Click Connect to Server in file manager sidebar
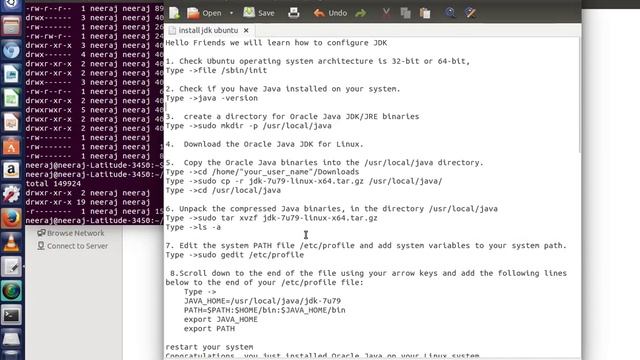This screenshot has width=640, height=360. pos(73,246)
